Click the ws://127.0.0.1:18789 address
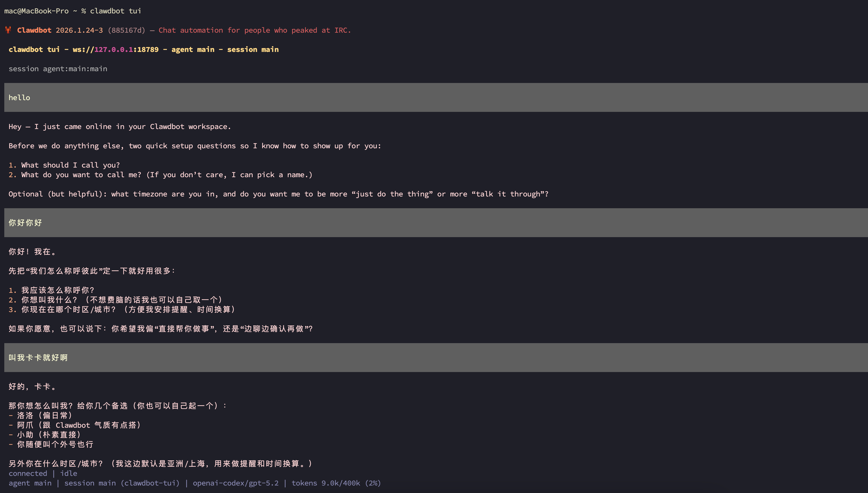868x493 pixels. pos(115,50)
